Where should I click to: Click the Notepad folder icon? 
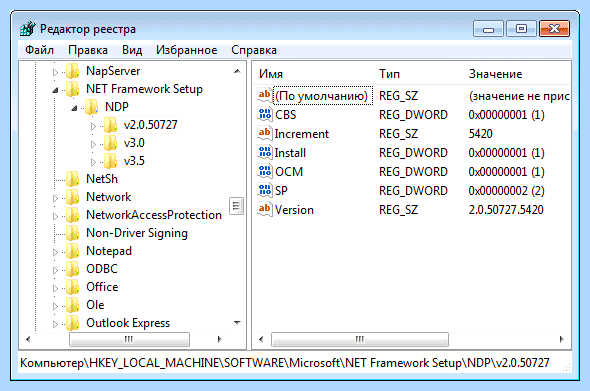pos(72,251)
